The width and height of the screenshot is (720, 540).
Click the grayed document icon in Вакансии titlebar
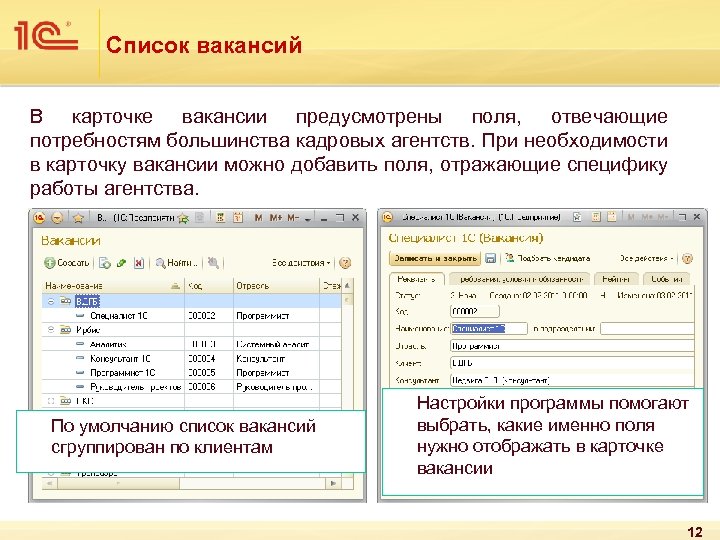coord(200,218)
